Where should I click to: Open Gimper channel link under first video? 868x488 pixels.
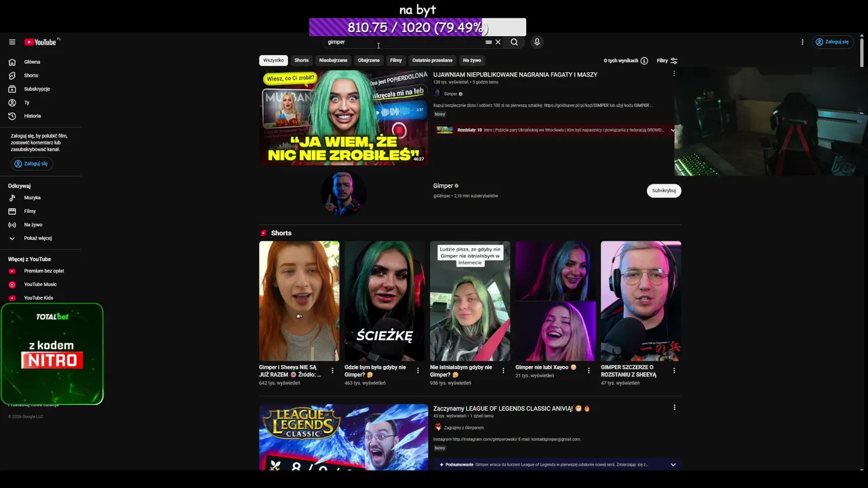coord(451,94)
